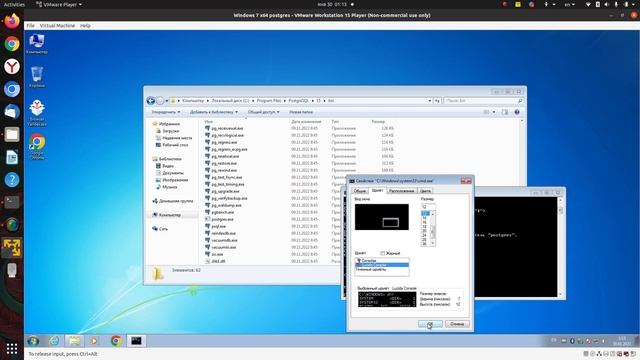Click the Отмена button in properties dialog
This screenshot has height=360, width=640.
[457, 324]
